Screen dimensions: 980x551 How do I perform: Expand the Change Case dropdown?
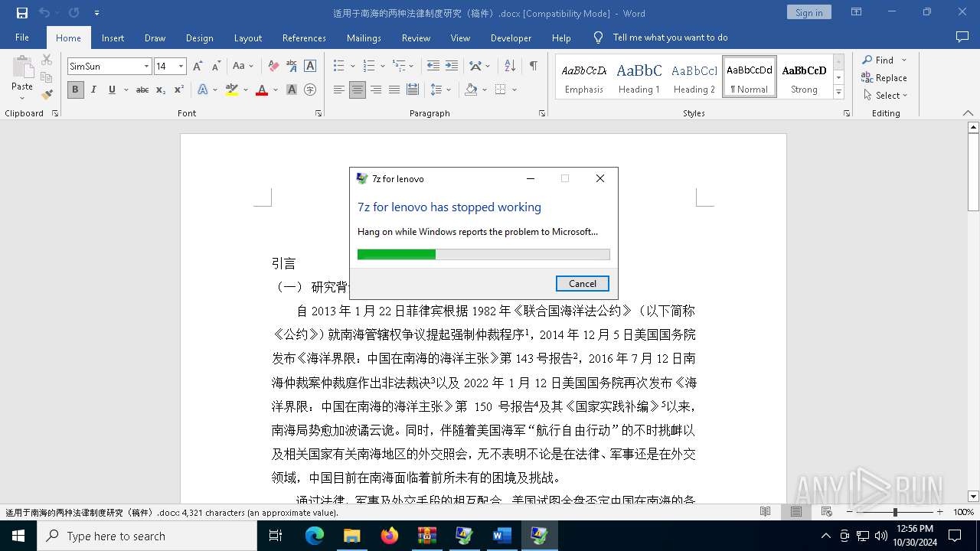coord(243,67)
